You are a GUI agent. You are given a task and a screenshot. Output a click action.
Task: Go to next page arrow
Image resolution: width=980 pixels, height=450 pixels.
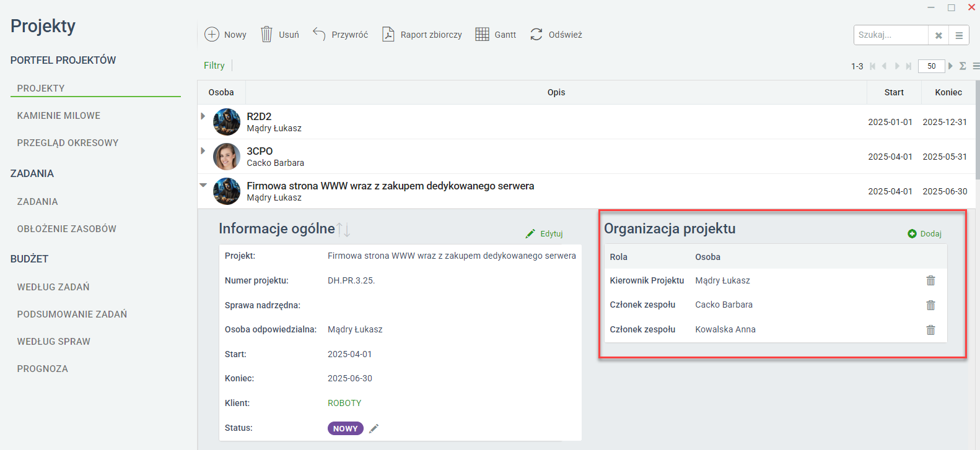pyautogui.click(x=897, y=66)
